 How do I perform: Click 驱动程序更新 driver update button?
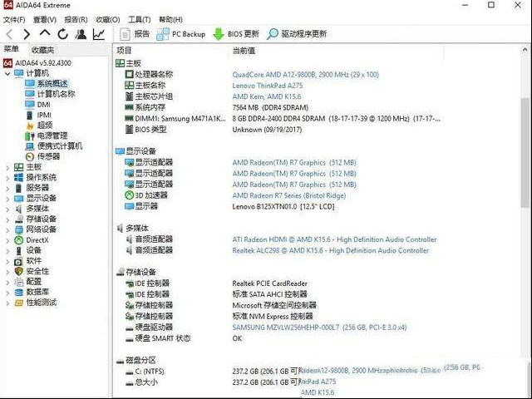point(297,34)
